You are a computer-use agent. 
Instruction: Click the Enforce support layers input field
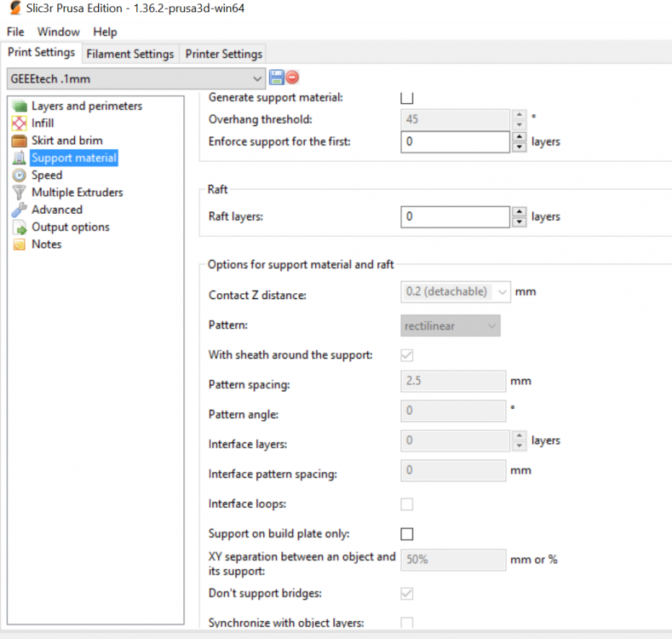click(455, 141)
